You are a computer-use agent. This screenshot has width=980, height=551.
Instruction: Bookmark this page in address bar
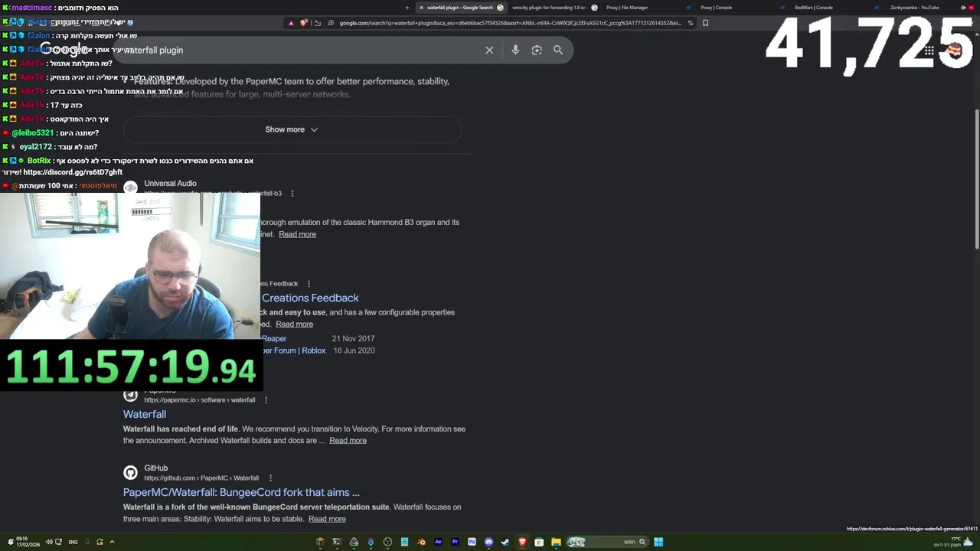705,23
